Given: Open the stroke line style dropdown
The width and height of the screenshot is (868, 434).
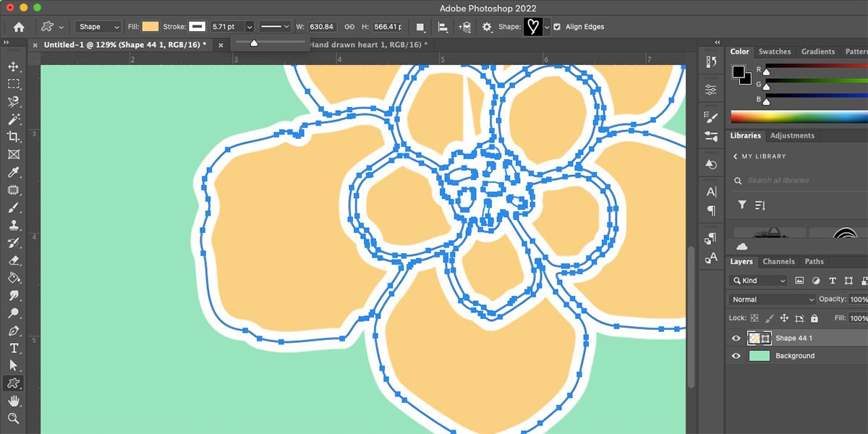Looking at the screenshot, I should click(275, 27).
